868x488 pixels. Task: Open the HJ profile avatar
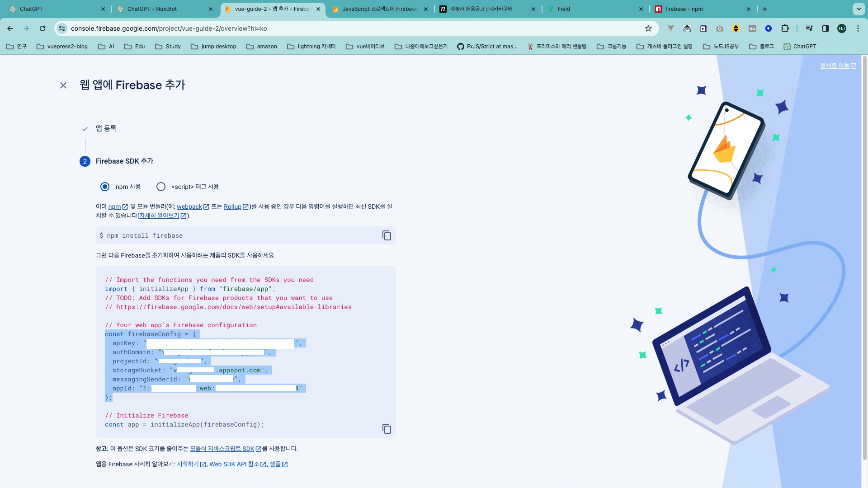click(x=842, y=28)
